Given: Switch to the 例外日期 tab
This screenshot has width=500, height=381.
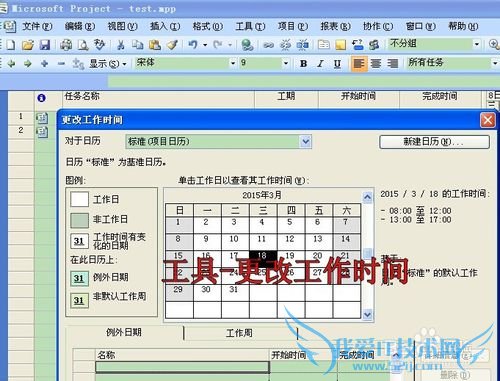Looking at the screenshot, I should pyautogui.click(x=124, y=332).
